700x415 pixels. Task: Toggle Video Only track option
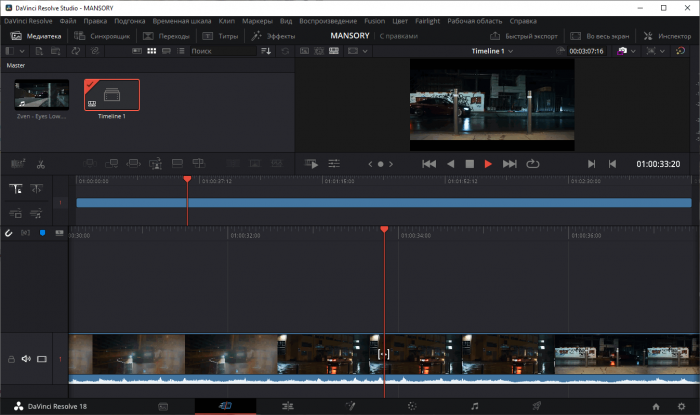pyautogui.click(x=16, y=214)
